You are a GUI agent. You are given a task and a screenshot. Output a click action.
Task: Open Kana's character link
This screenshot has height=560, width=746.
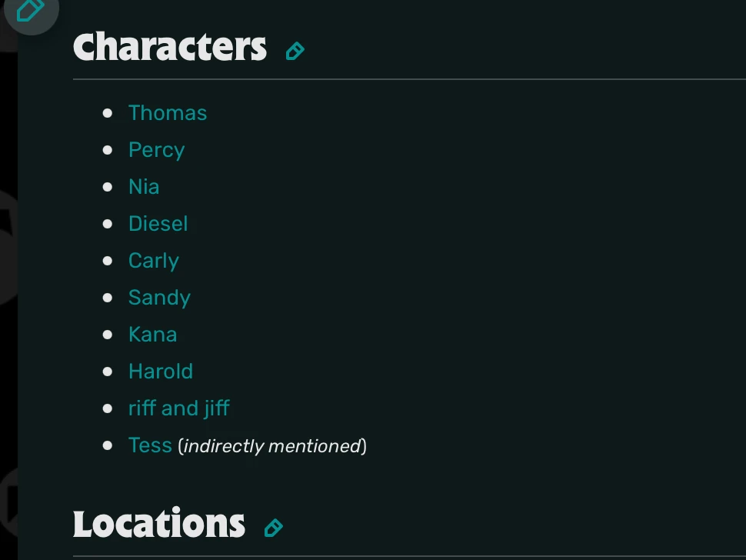[152, 335]
